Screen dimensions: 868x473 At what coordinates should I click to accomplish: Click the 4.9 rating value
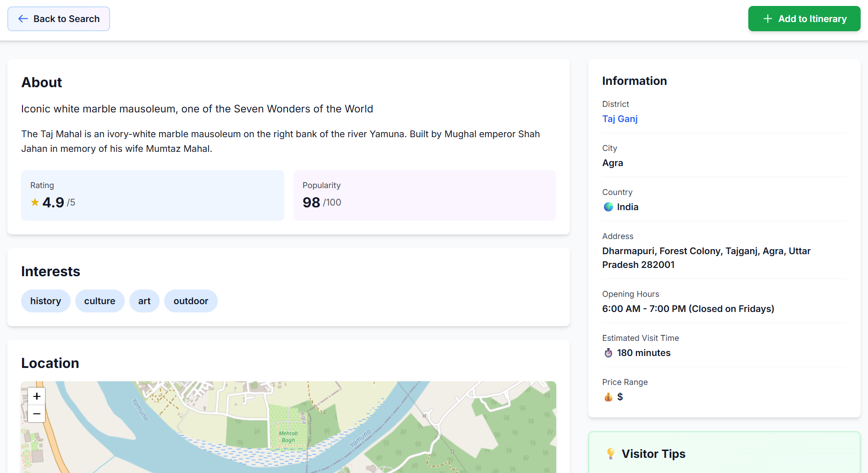53,202
